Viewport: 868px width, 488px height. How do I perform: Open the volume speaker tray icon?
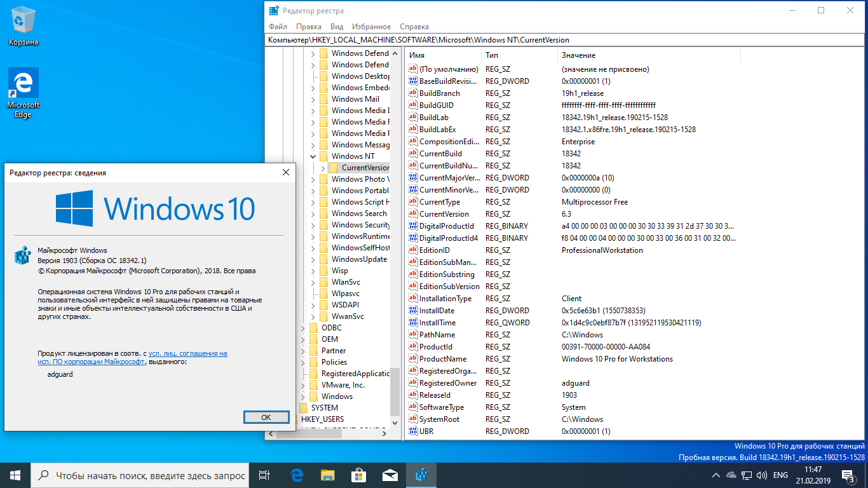761,475
